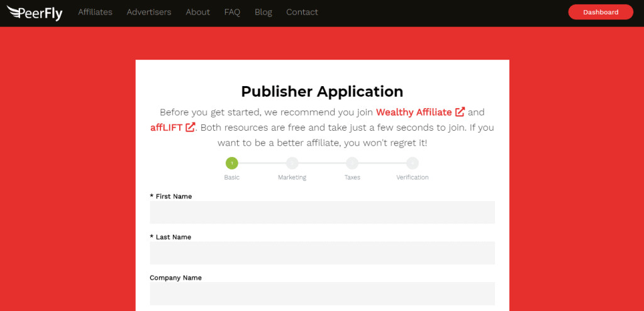Select step 4 Verification circle

point(413,163)
